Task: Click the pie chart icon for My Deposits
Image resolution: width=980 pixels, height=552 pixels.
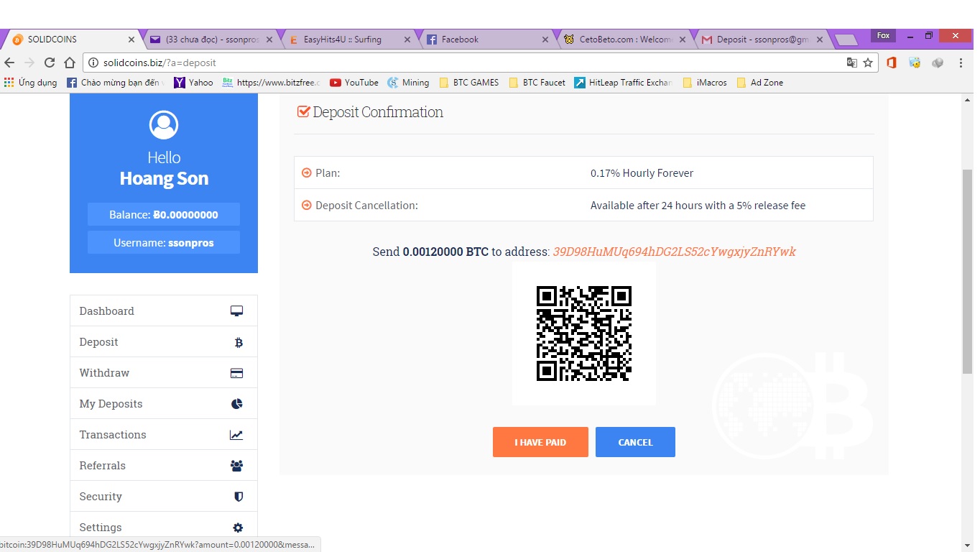Action: (x=237, y=404)
